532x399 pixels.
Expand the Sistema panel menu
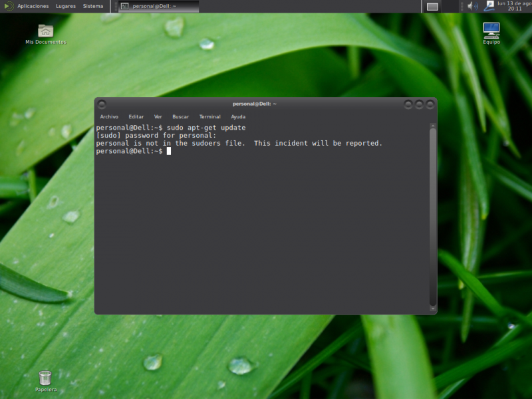pyautogui.click(x=93, y=6)
